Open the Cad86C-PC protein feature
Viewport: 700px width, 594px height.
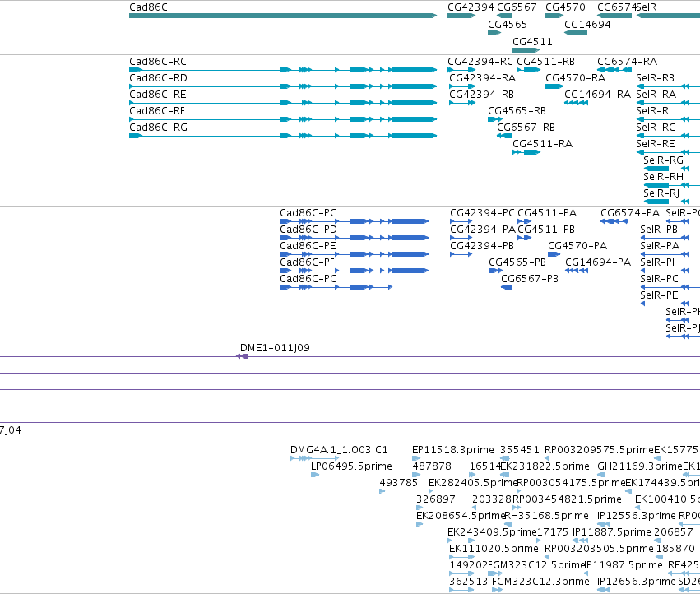click(x=354, y=221)
